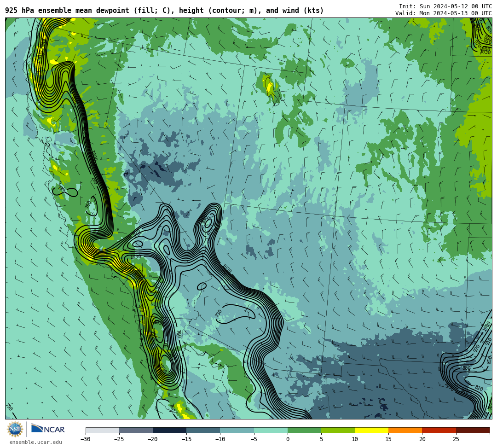The width and height of the screenshot is (497, 448).
Task: Click the "15" colorbar tick label
Action: pyautogui.click(x=388, y=439)
